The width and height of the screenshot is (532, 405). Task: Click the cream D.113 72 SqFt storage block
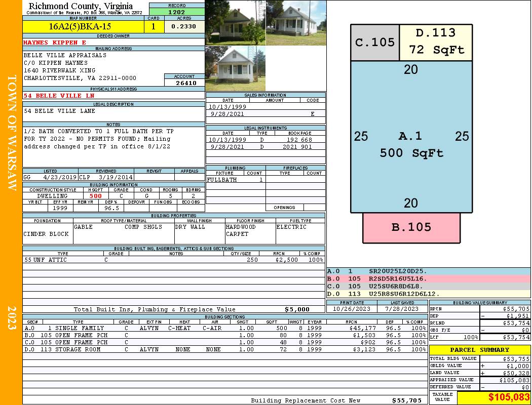(436, 42)
